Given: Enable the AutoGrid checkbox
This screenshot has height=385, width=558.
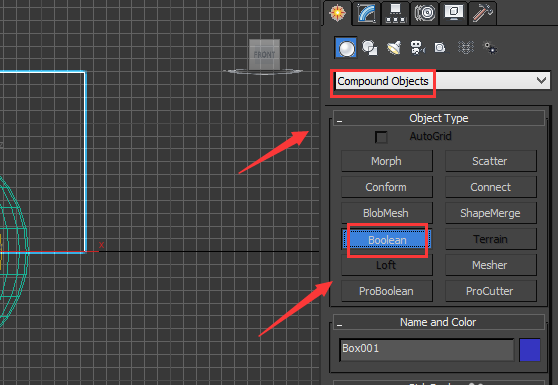Looking at the screenshot, I should [381, 137].
